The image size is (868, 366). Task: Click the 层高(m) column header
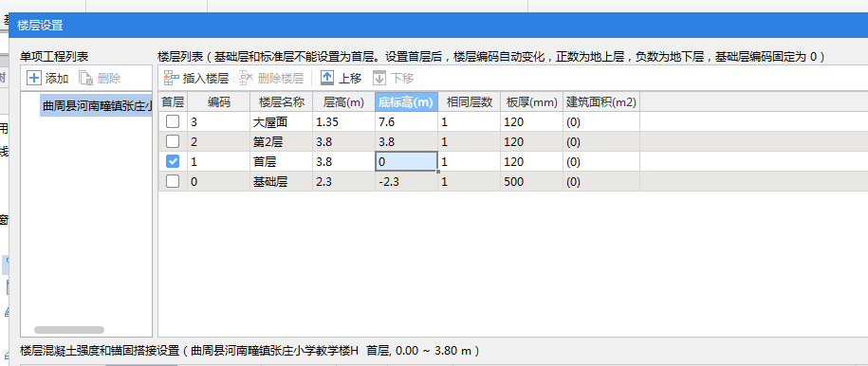(x=343, y=101)
